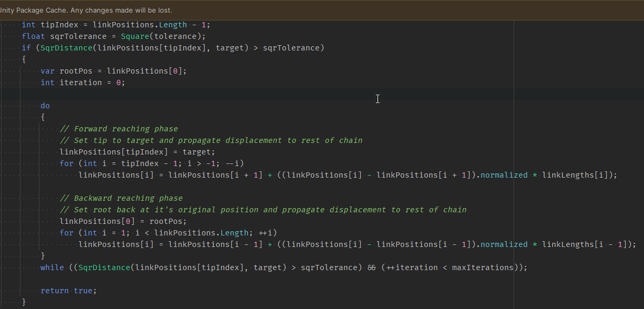This screenshot has height=309, width=644.
Task: Click "// Set root back" comment line
Action: [263, 210]
